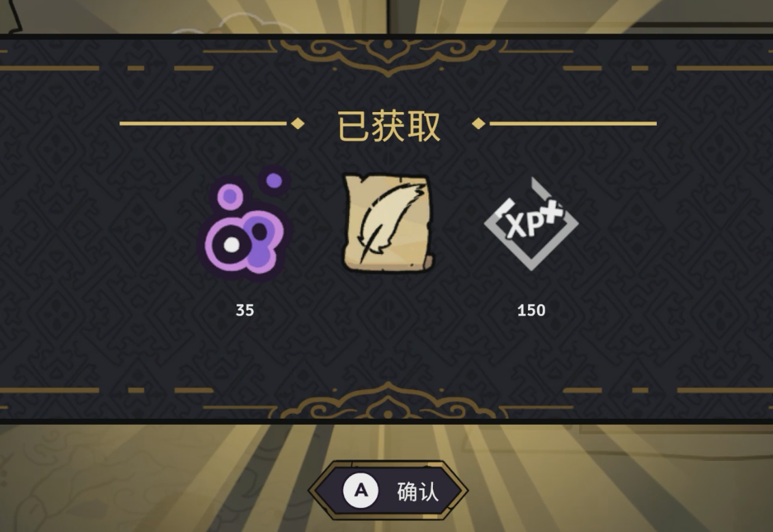Click the 150 value under XP icon
This screenshot has width=773, height=532.
[531, 310]
